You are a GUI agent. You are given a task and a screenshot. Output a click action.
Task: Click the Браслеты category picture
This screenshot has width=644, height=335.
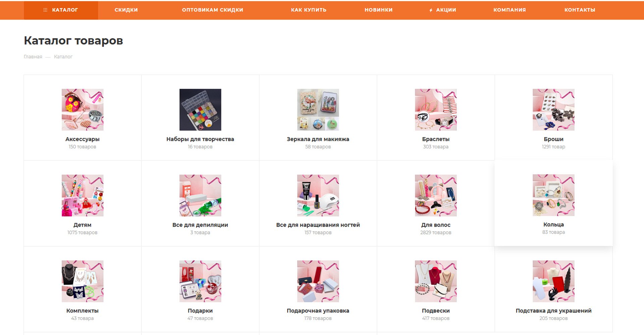point(436,110)
